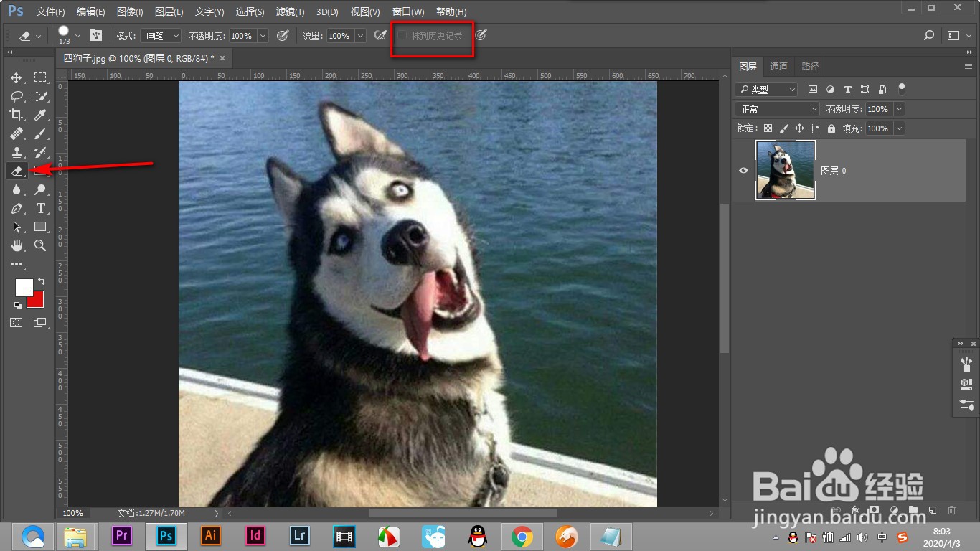
Task: Open layer 不透明度 dropdown arrow in Layers panel
Action: pos(899,109)
